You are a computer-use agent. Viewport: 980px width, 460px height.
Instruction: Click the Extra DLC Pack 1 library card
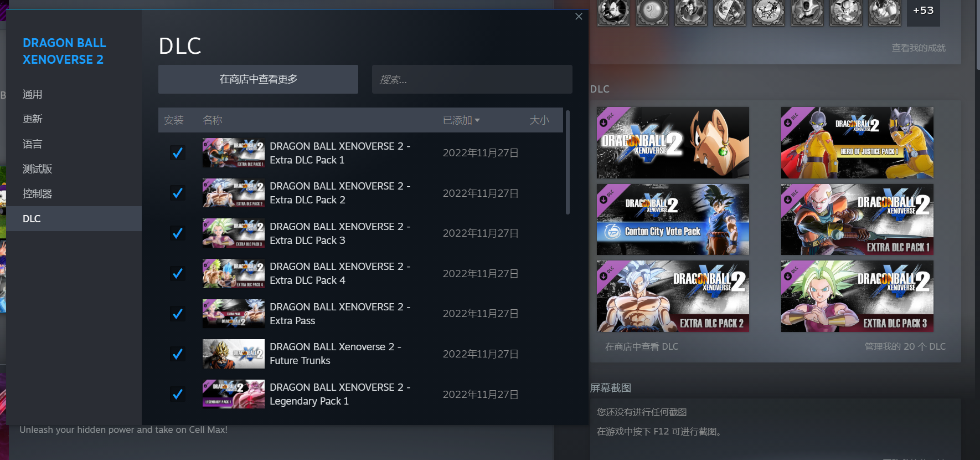point(857,219)
